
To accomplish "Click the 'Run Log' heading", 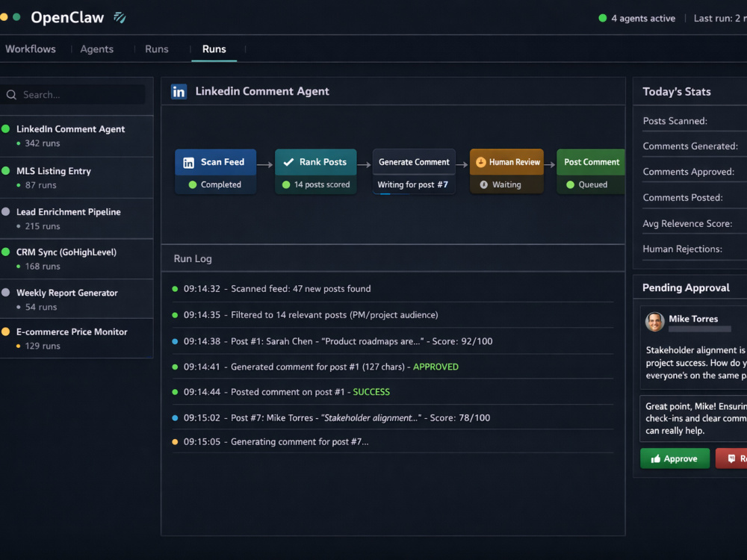I will coord(193,258).
